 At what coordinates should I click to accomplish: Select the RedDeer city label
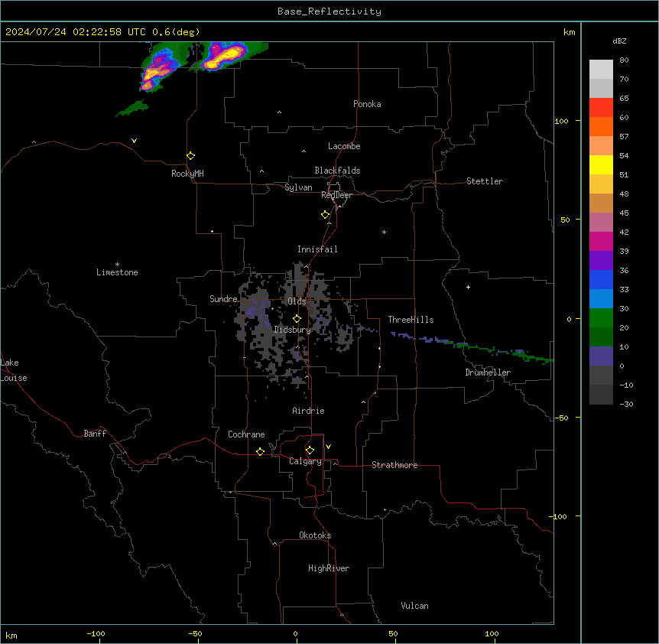click(x=336, y=195)
